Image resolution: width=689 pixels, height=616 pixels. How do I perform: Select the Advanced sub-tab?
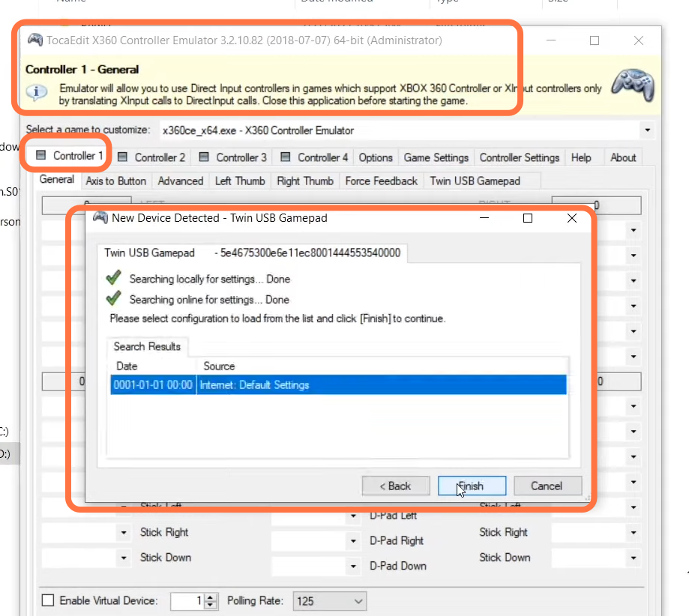coord(181,181)
